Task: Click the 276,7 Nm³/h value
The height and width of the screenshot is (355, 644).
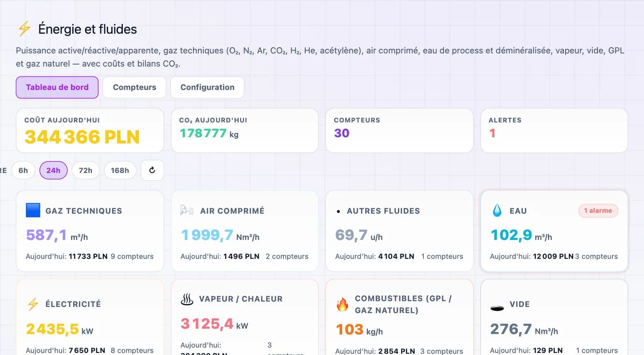Action: click(x=524, y=329)
